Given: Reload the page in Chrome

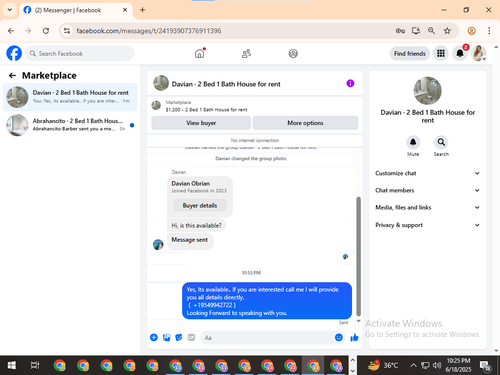Looking at the screenshot, I should point(46,31).
